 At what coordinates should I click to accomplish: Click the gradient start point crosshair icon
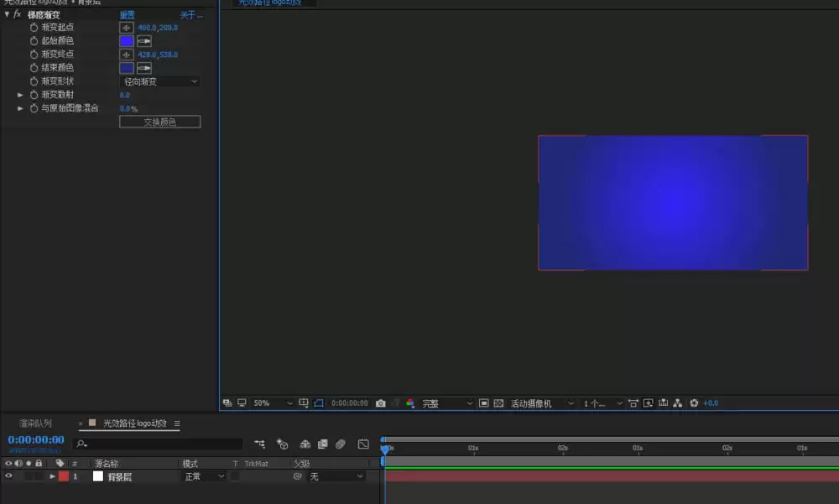pos(127,28)
